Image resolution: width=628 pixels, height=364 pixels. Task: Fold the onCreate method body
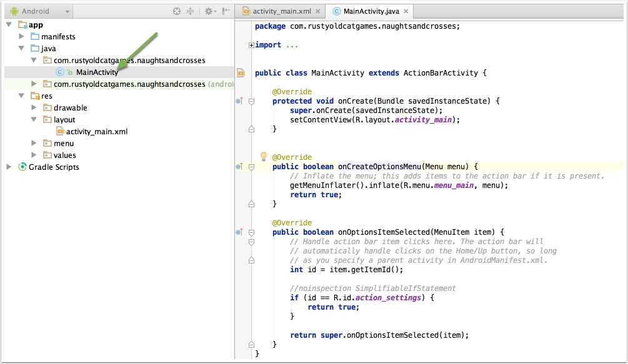pos(251,101)
